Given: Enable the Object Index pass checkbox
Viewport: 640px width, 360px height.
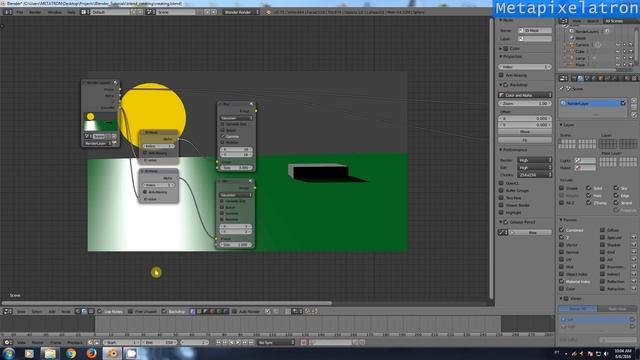Looking at the screenshot, I should click(x=562, y=274).
